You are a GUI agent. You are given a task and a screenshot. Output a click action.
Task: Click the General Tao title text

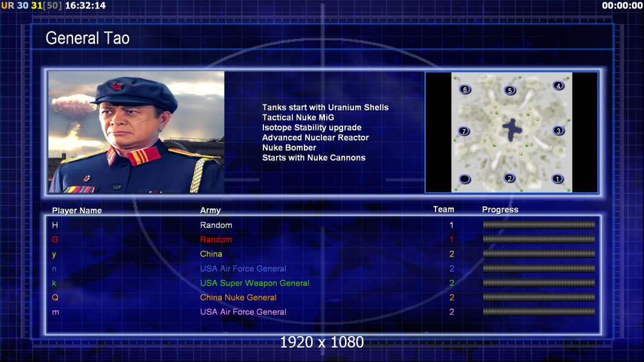(x=88, y=38)
